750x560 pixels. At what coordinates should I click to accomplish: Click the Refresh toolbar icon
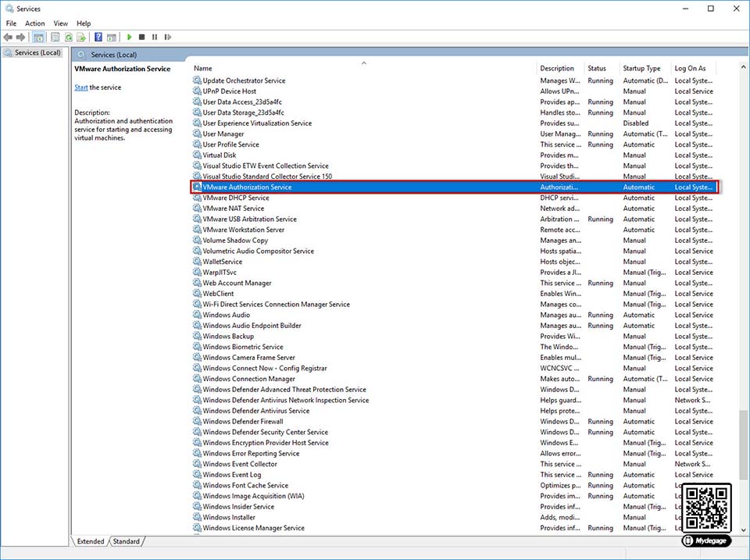pos(69,37)
